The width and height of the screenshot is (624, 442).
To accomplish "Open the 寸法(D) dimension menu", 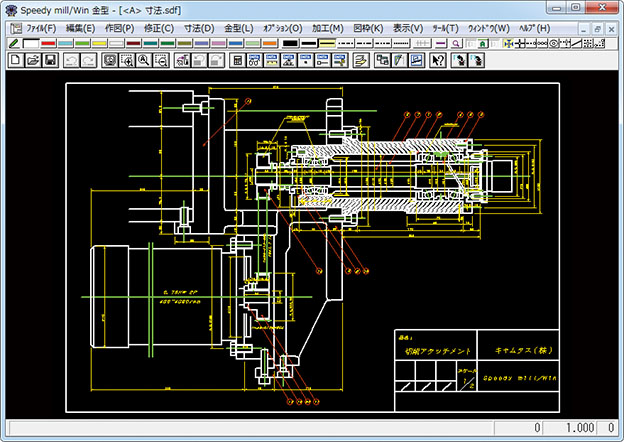I will click(x=199, y=28).
